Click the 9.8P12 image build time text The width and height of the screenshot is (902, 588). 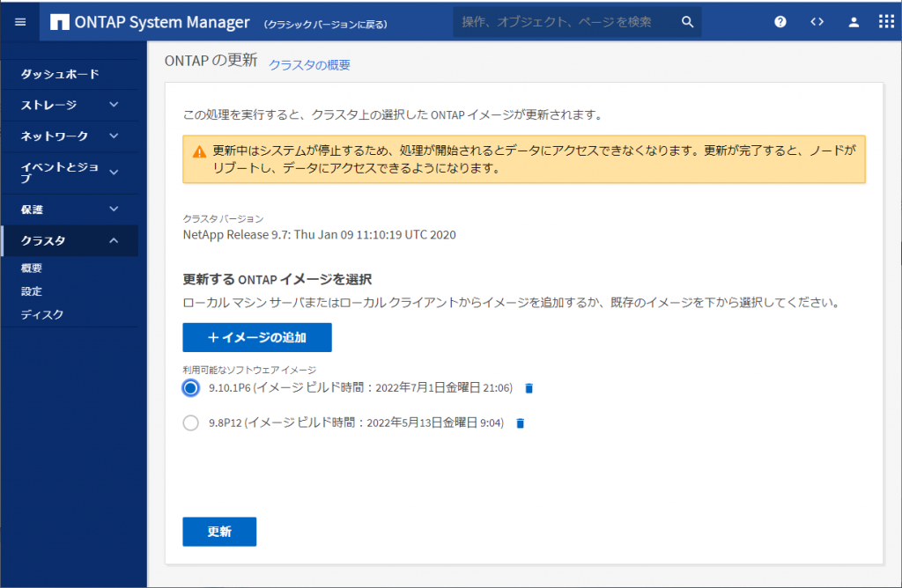356,423
